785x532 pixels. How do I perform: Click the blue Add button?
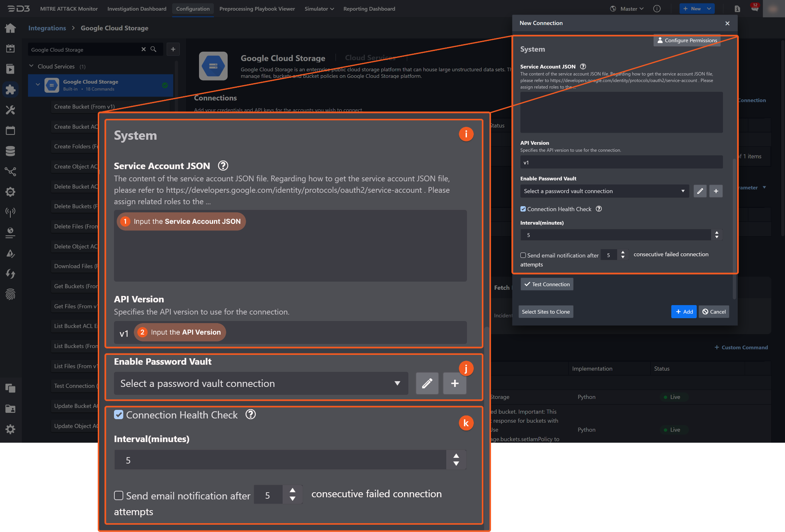(684, 312)
